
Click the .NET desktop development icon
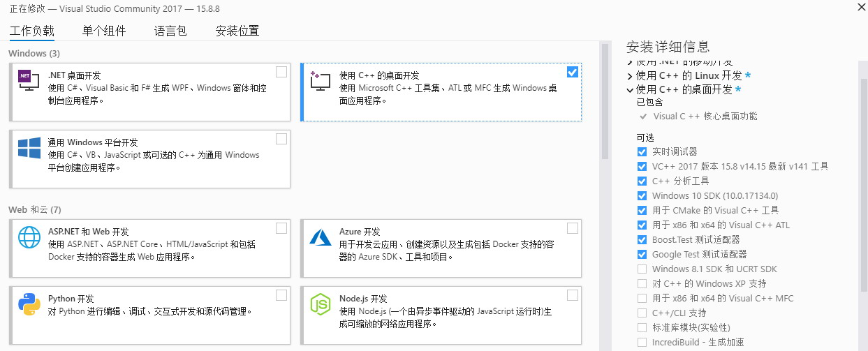29,82
